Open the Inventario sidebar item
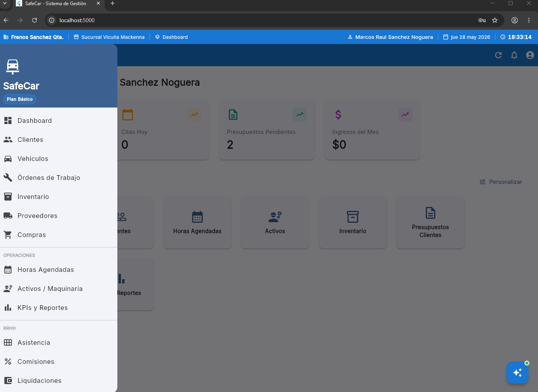The width and height of the screenshot is (538, 392). [59, 197]
